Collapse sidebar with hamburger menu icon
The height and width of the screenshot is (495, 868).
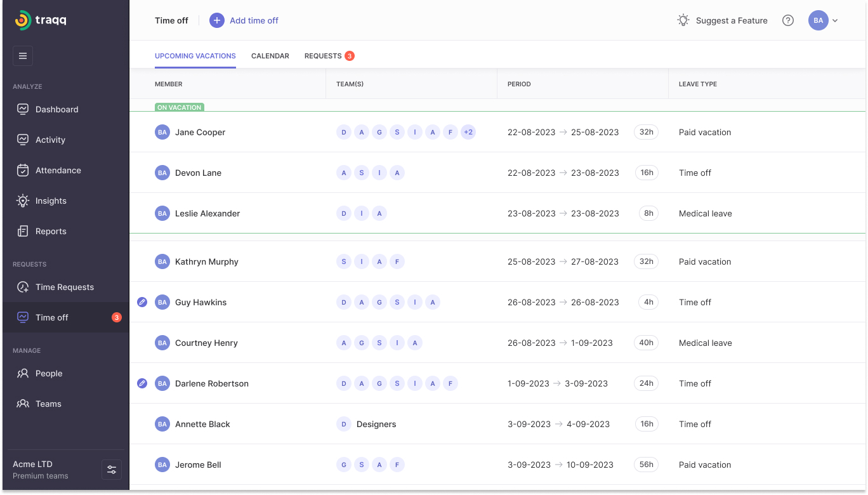coord(23,56)
